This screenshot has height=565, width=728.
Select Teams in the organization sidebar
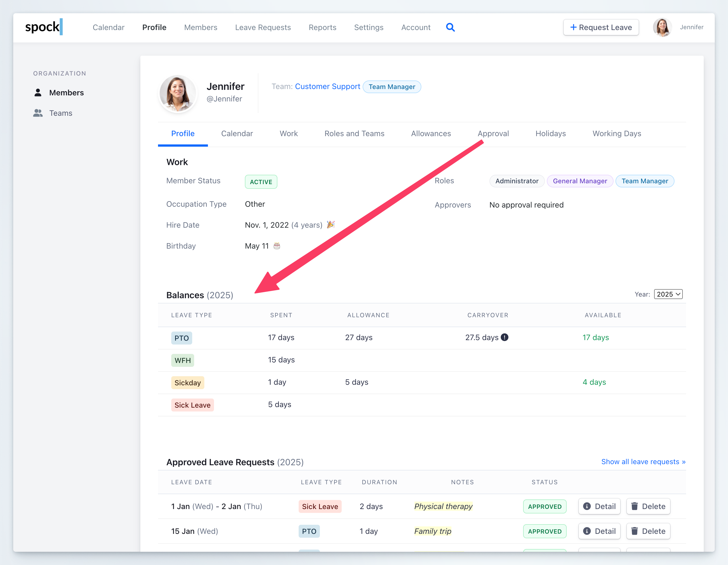(x=61, y=113)
